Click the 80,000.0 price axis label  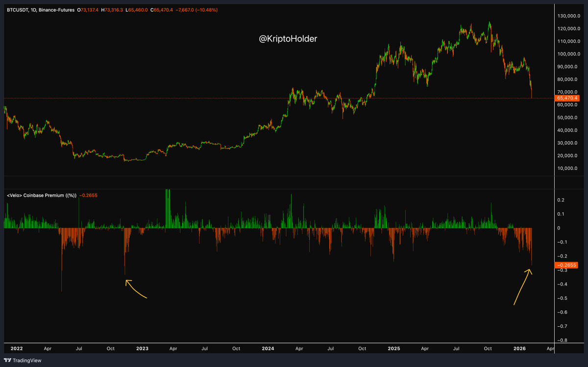pyautogui.click(x=568, y=79)
